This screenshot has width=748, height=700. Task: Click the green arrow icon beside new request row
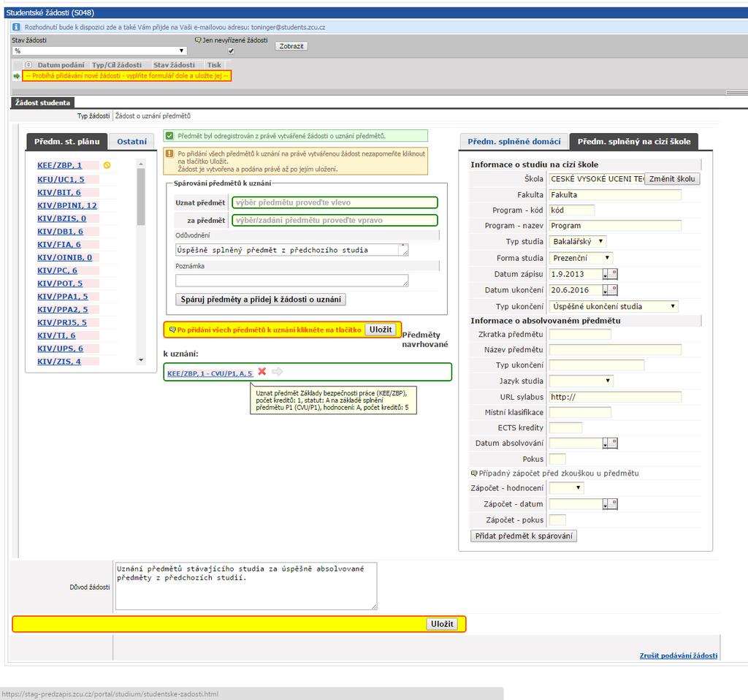point(17,76)
